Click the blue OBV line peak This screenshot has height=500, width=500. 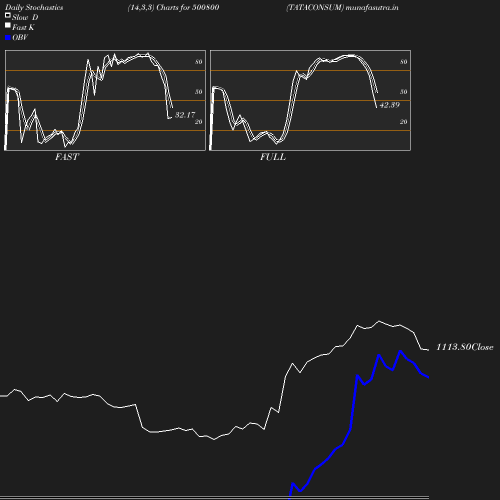pyautogui.click(x=400, y=351)
